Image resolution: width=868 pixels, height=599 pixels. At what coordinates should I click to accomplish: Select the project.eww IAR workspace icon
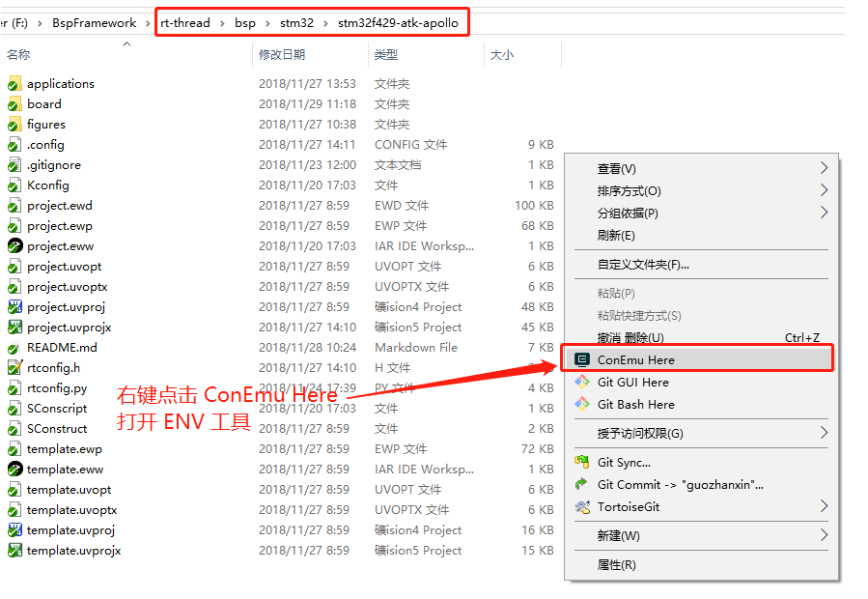pos(14,246)
